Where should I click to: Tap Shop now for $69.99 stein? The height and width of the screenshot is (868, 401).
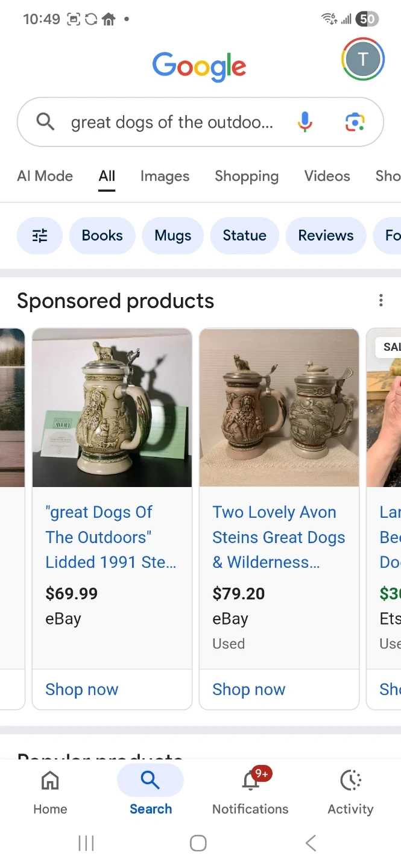pyautogui.click(x=82, y=689)
